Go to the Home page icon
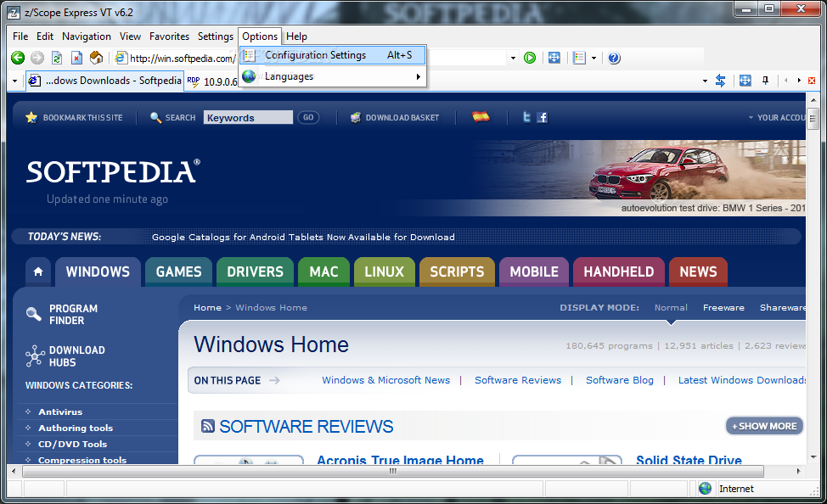This screenshot has width=827, height=504. (96, 58)
